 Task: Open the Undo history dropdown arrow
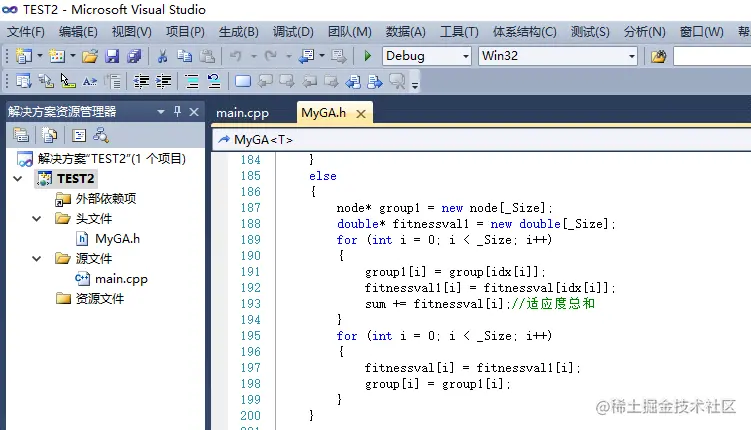253,57
